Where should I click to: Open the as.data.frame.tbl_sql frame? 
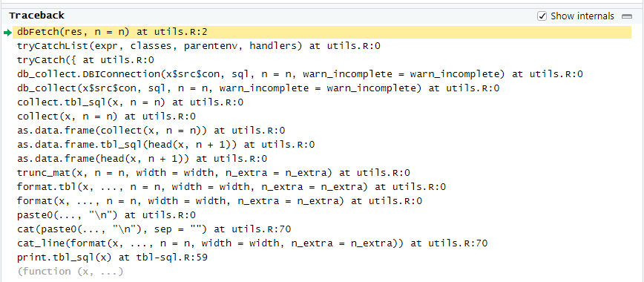tap(166, 145)
